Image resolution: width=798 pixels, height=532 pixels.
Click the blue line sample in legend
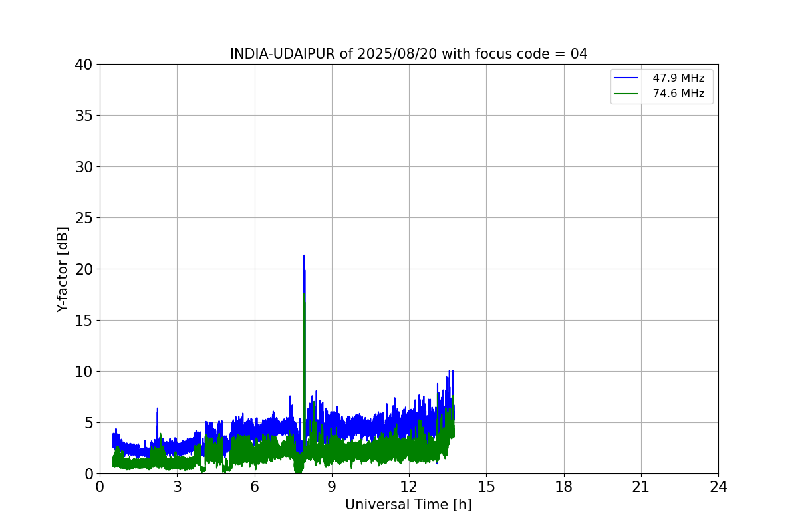(x=626, y=78)
